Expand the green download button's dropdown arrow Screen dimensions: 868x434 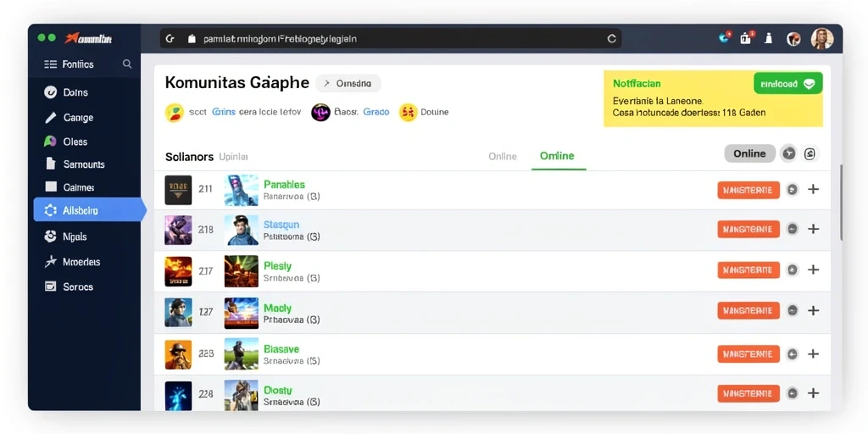pos(809,84)
